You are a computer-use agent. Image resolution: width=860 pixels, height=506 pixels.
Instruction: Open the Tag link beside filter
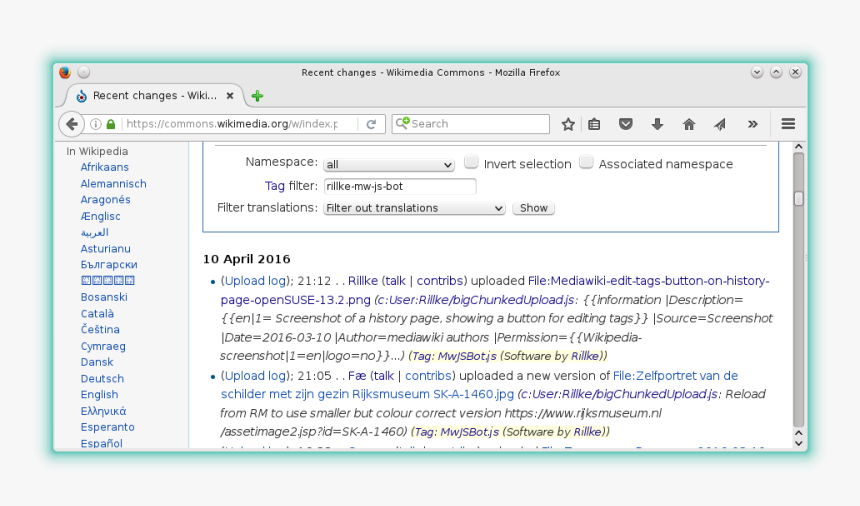click(275, 186)
